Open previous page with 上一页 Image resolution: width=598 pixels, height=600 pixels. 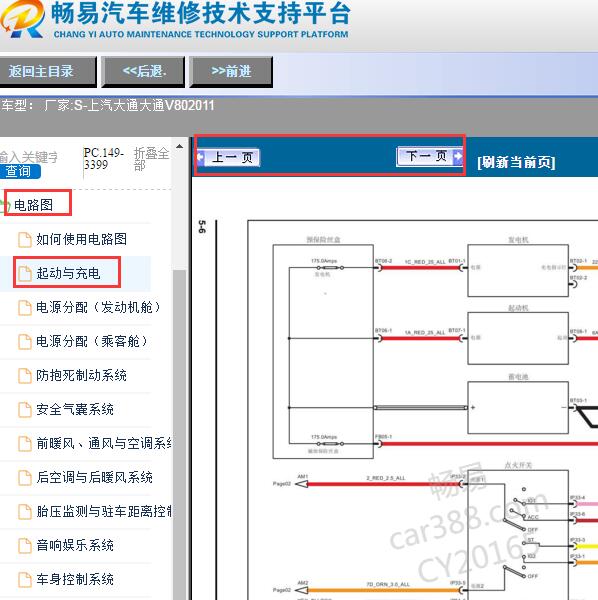pos(228,157)
